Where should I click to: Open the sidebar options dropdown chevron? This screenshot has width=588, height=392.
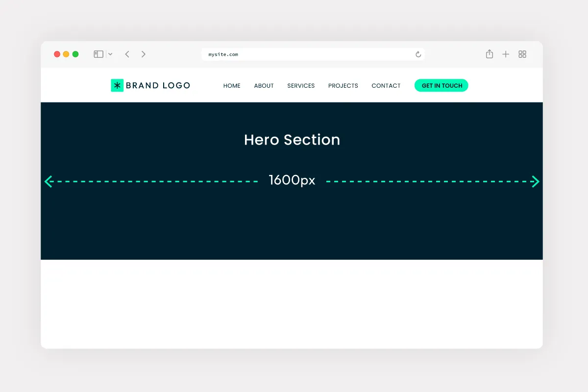tap(110, 54)
